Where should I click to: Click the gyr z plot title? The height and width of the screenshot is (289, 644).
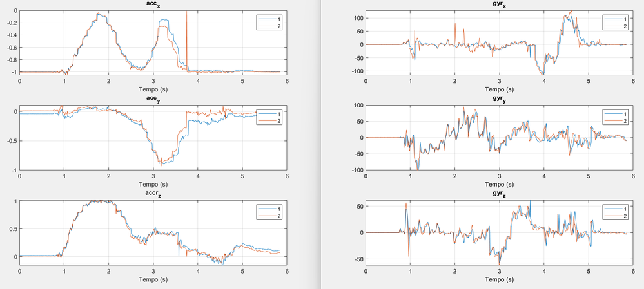tap(500, 196)
